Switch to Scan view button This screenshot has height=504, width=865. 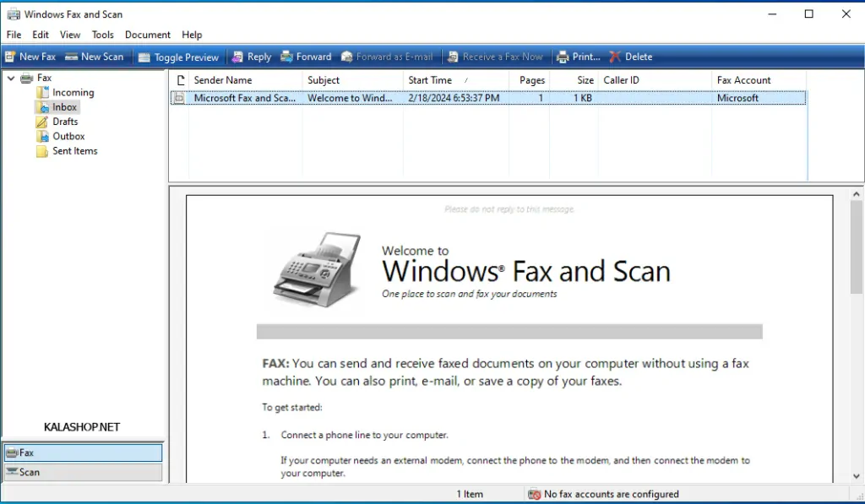82,472
